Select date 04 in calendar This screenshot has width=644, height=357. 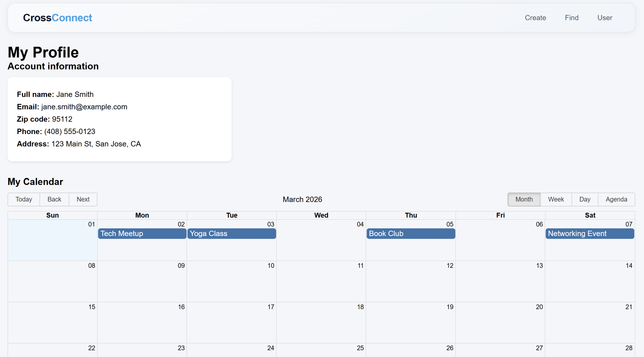click(360, 224)
